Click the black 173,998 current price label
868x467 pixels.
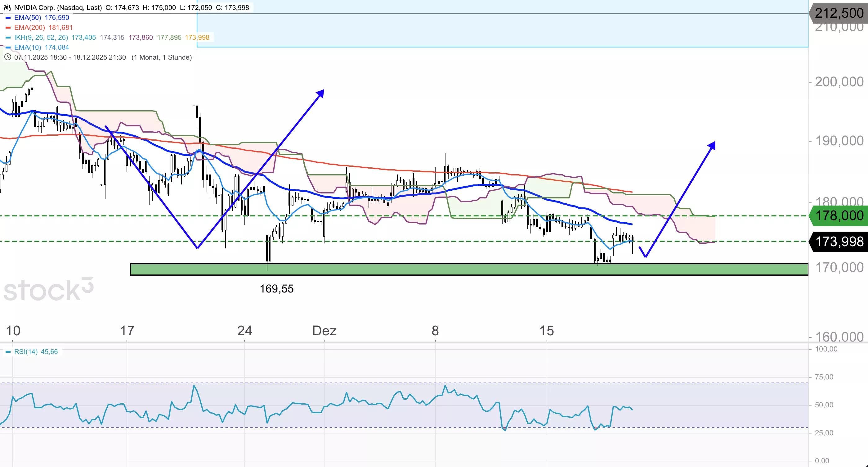point(839,242)
